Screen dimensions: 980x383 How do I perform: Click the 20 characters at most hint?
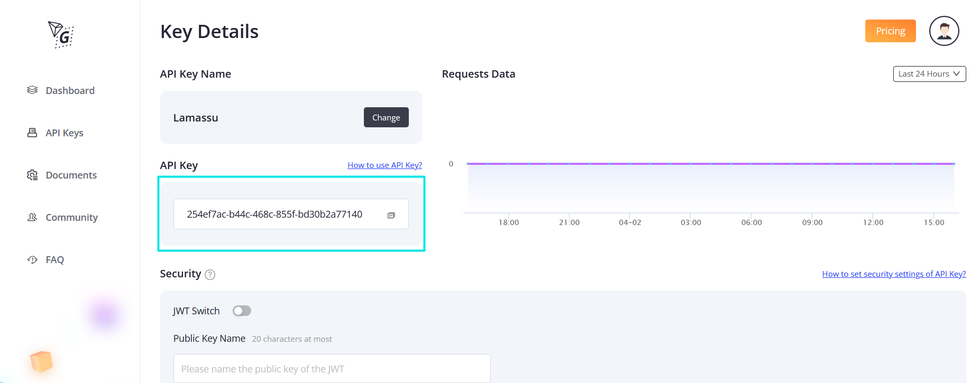coord(292,339)
